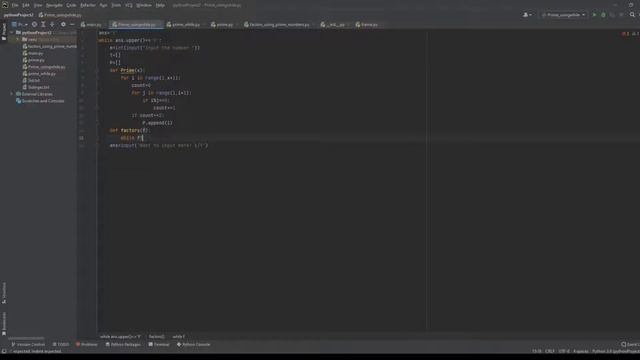The height and width of the screenshot is (360, 640).
Task: Click Collapse All icon in Project panel
Action: pos(52,24)
